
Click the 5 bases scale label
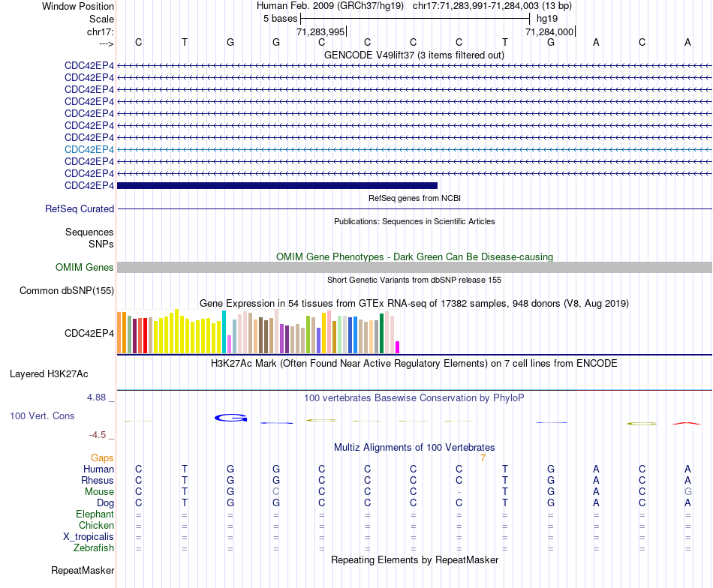(x=280, y=19)
